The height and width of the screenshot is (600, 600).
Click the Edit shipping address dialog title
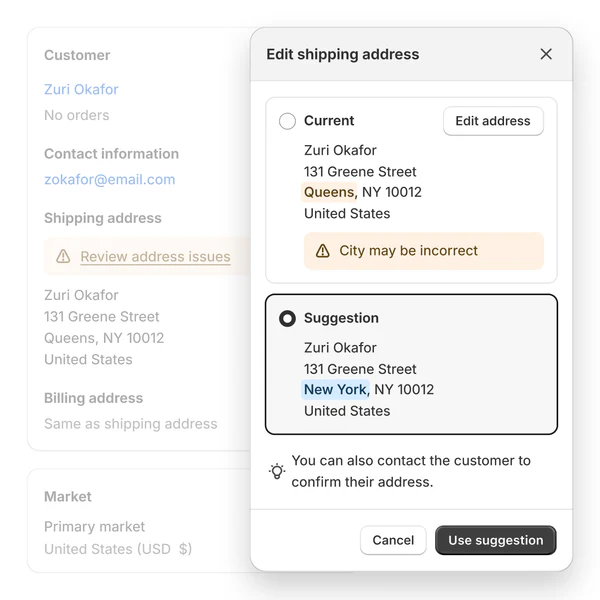[x=342, y=54]
